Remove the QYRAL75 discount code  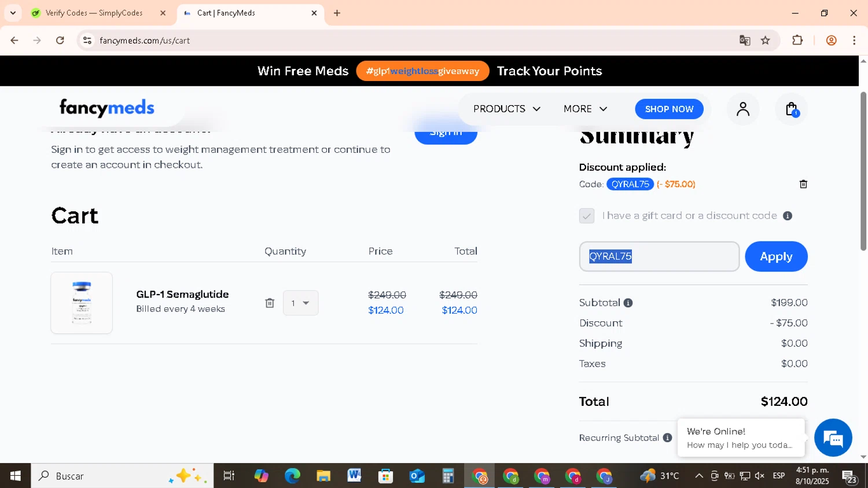[803, 184]
